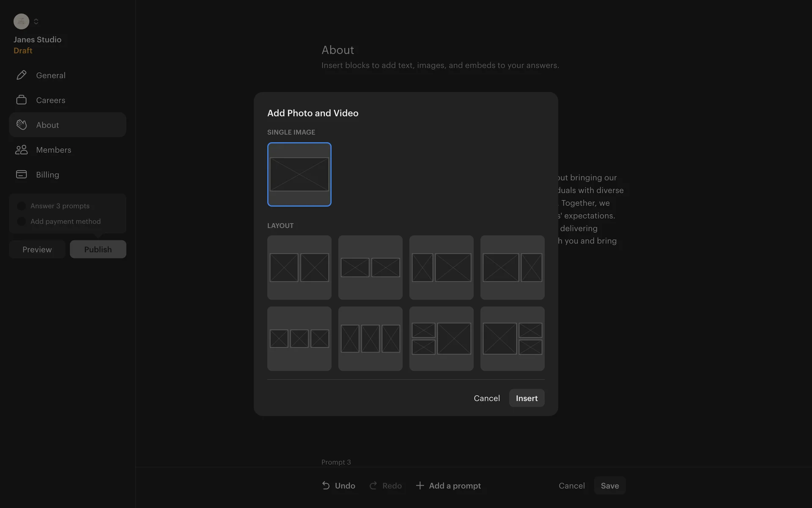Toggle the Add payment method checklist circle
Image resolution: width=812 pixels, height=508 pixels.
point(21,221)
